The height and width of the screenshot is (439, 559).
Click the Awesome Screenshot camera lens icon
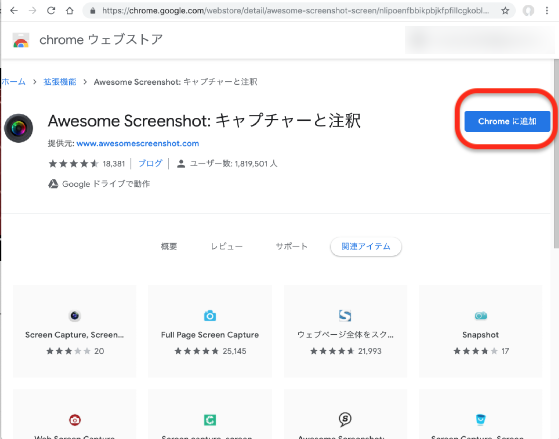(x=19, y=128)
